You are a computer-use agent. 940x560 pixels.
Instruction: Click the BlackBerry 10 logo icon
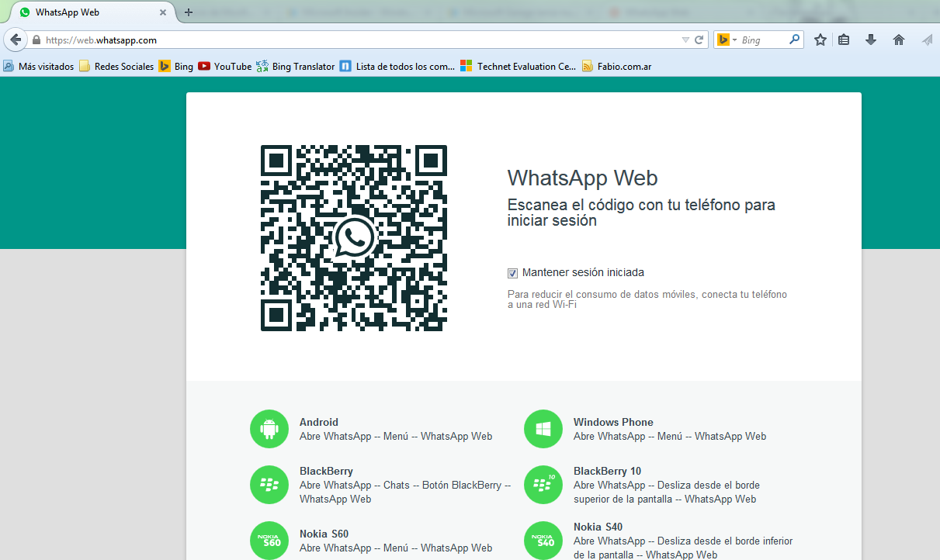coord(543,485)
